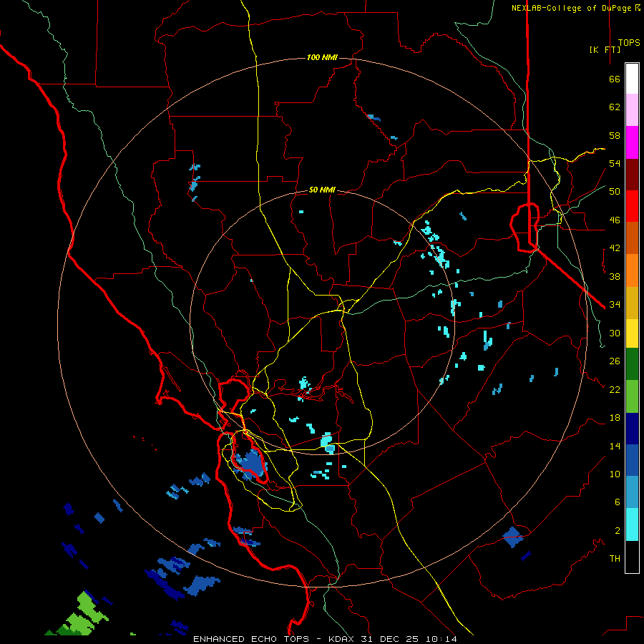The height and width of the screenshot is (644, 644).
Task: Click the legend value '6'
Action: coord(618,502)
